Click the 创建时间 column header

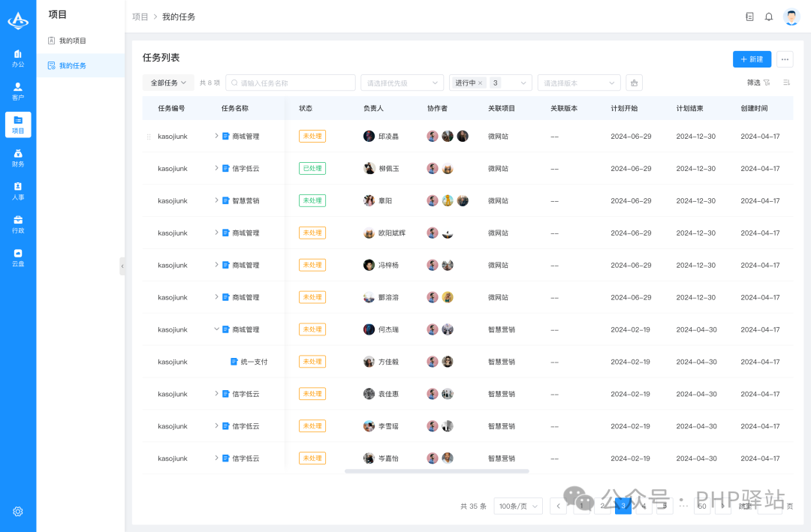tap(754, 108)
